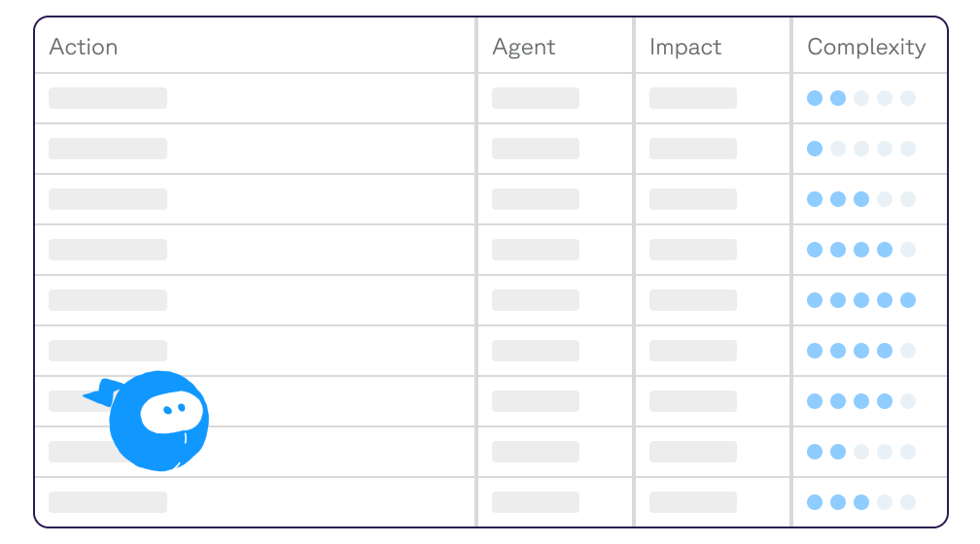Click the first row's Action placeholder

click(108, 98)
